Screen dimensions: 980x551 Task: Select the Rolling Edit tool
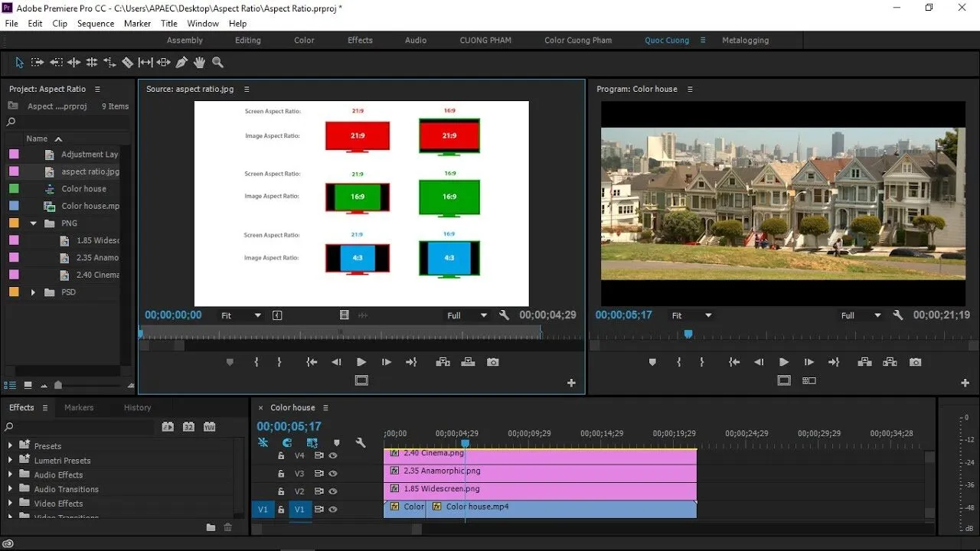point(92,62)
